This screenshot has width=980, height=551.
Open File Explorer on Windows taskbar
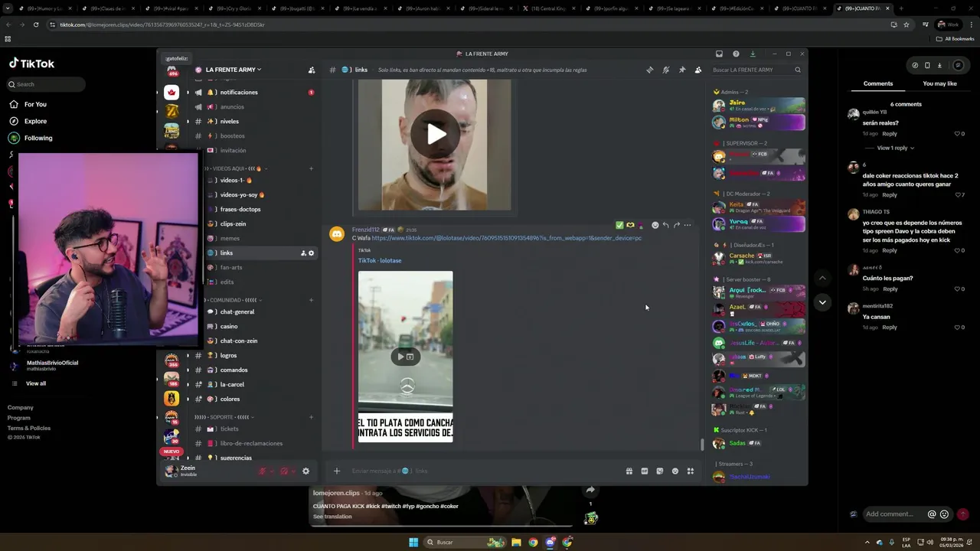coord(516,542)
